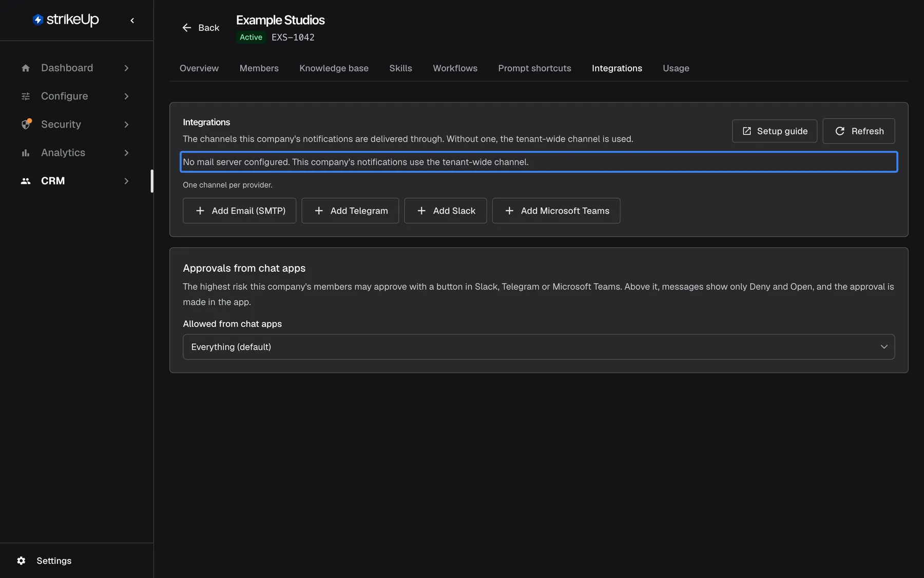
Task: Click the Back arrow icon
Action: pos(187,28)
